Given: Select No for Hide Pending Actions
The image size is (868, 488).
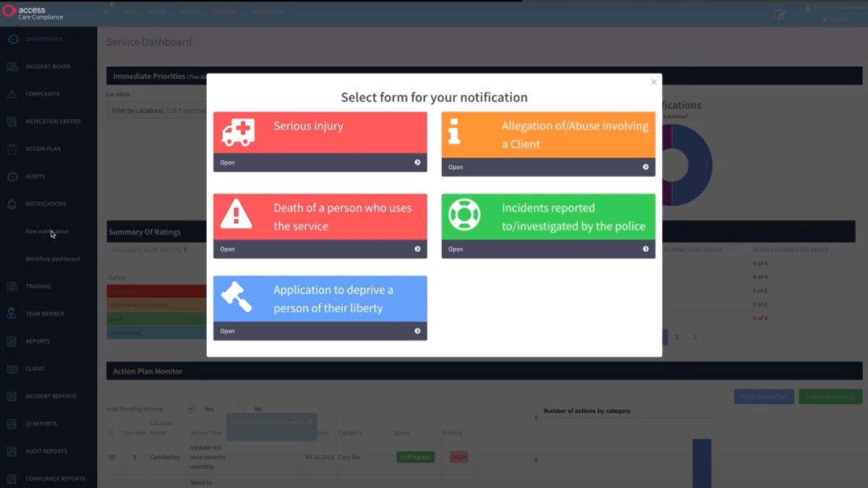Looking at the screenshot, I should [240, 408].
